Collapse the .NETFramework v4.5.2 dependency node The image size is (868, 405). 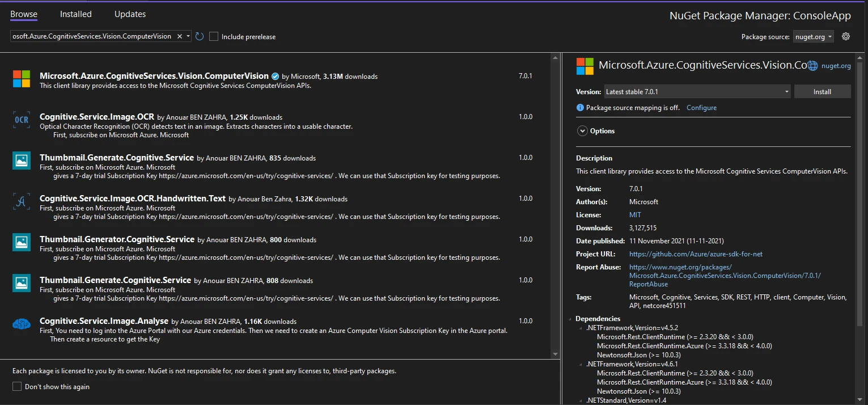(x=580, y=328)
